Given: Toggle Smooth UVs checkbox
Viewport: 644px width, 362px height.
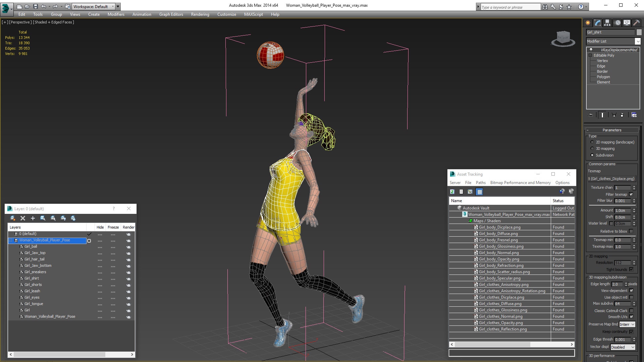Looking at the screenshot, I should (x=631, y=317).
